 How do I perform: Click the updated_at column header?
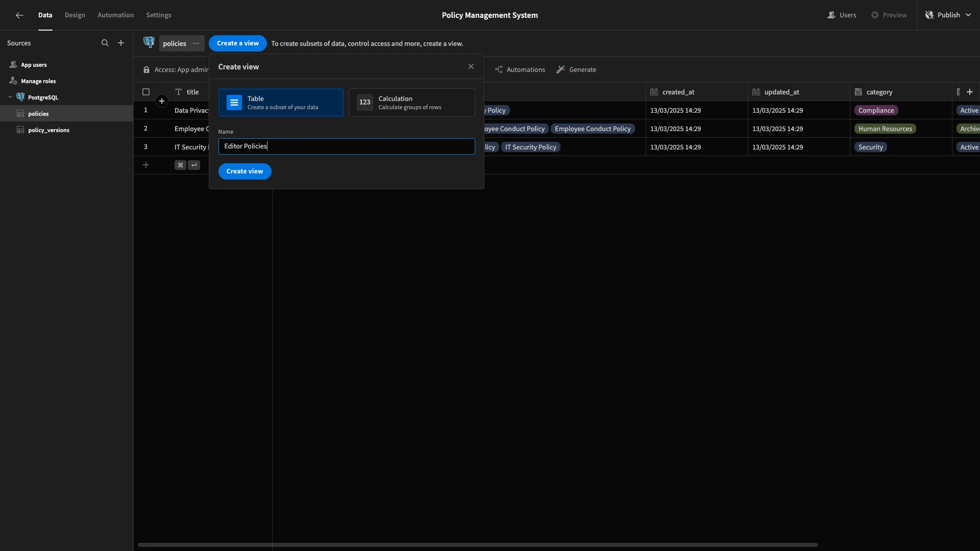[799, 92]
